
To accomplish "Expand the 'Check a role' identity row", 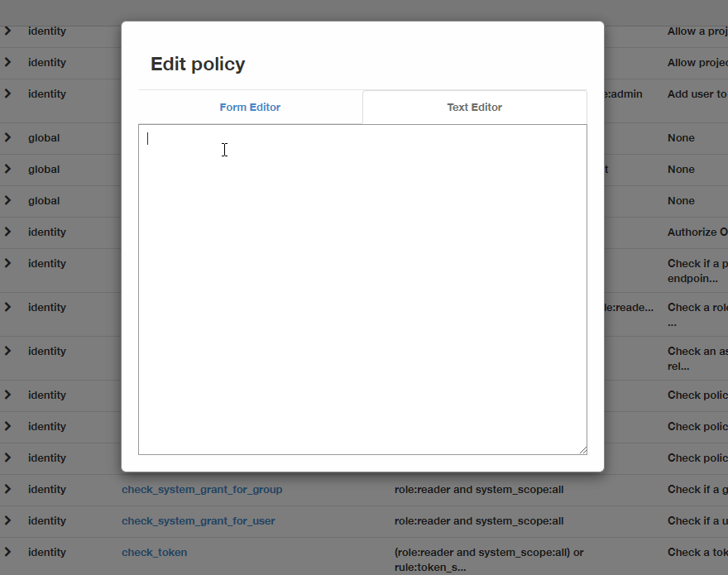I will pyautogui.click(x=7, y=307).
